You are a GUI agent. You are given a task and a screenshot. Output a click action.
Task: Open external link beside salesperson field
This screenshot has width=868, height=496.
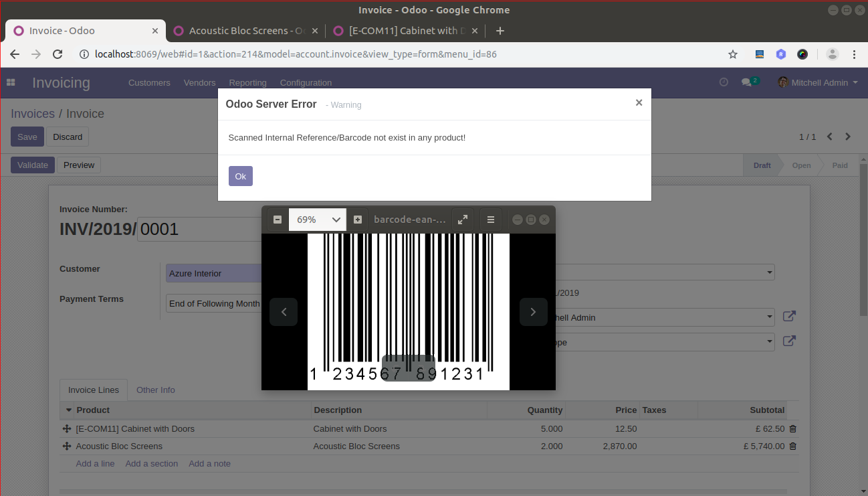[789, 317]
